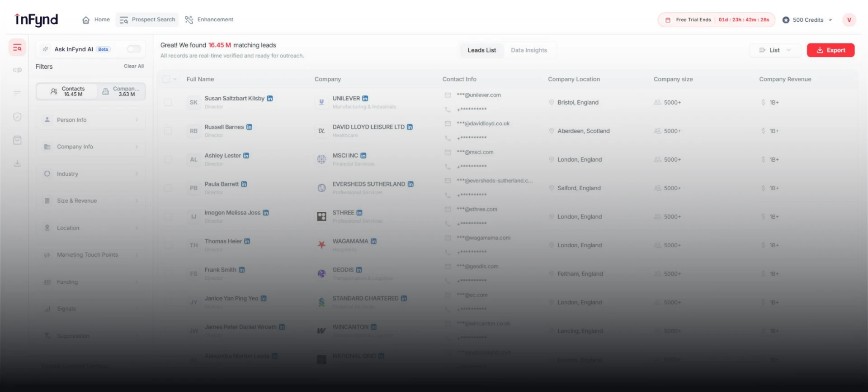Open the shopping bag sidebar icon

(x=17, y=140)
